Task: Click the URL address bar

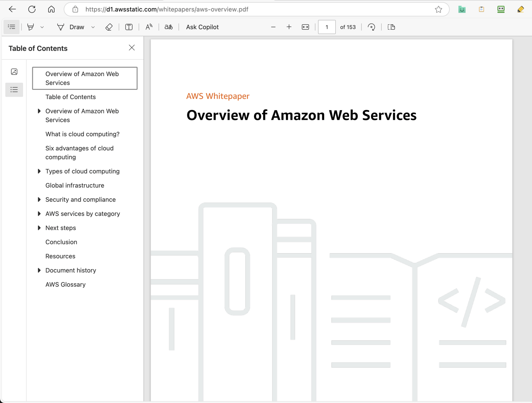Action: (x=256, y=9)
